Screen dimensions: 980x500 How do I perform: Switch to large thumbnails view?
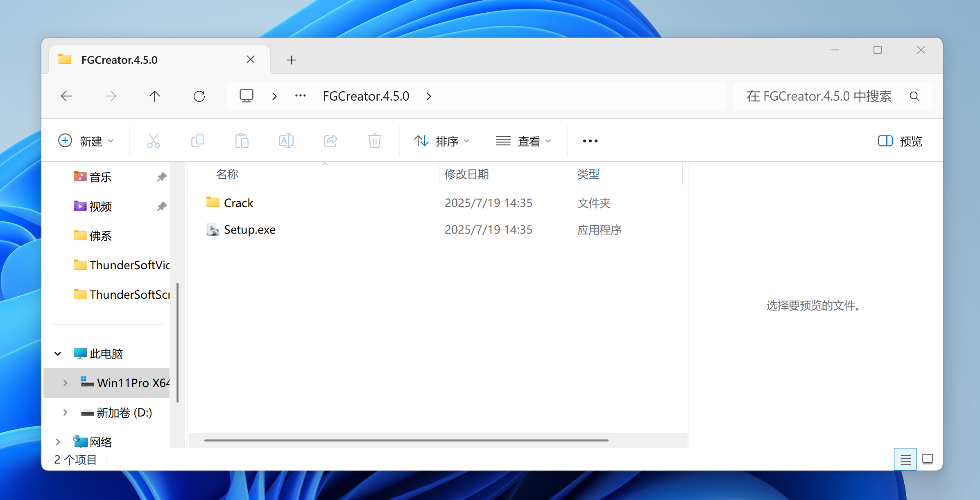coord(928,459)
